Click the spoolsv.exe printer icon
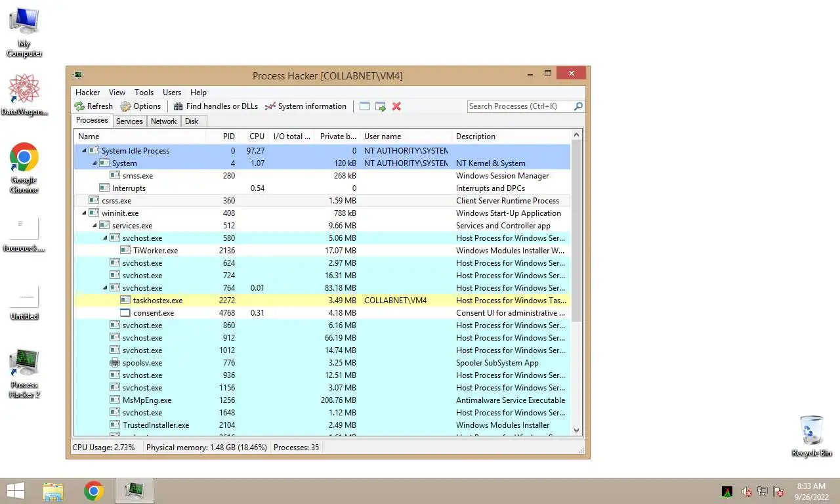Screen dimensions: 840x504 tap(115, 363)
